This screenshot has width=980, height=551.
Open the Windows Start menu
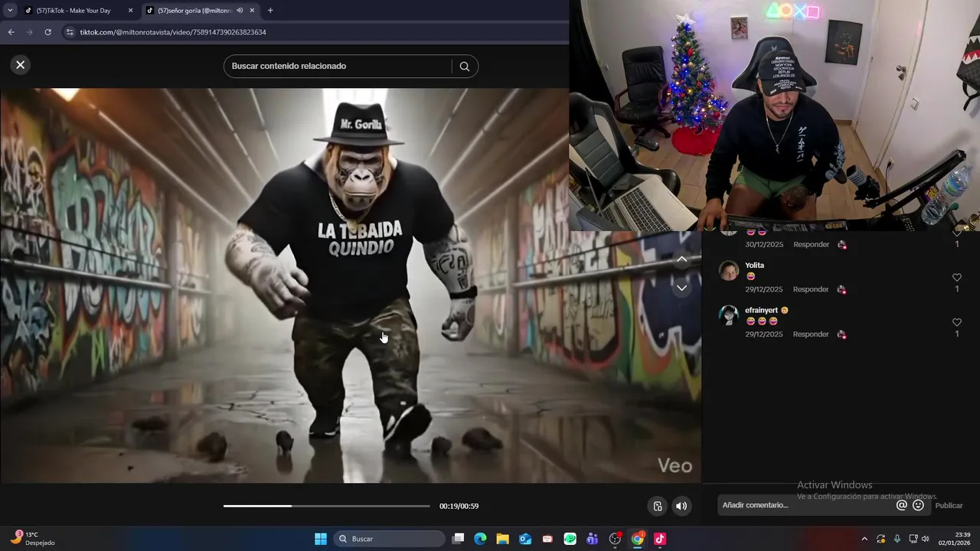(x=321, y=539)
